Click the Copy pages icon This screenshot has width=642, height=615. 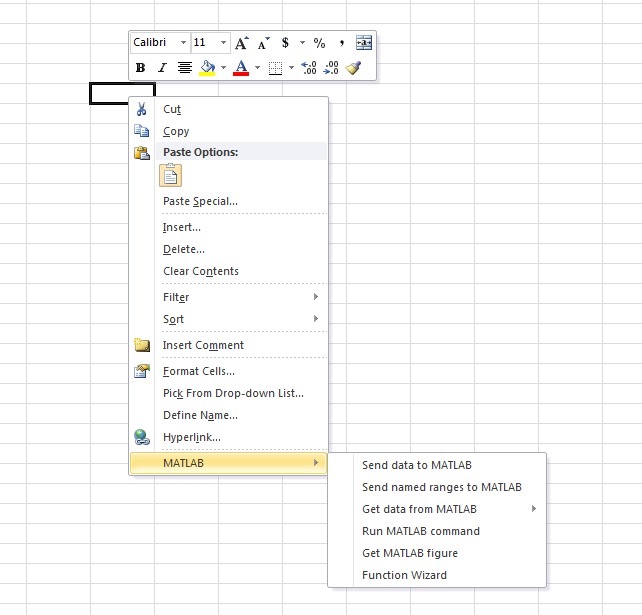(142, 131)
